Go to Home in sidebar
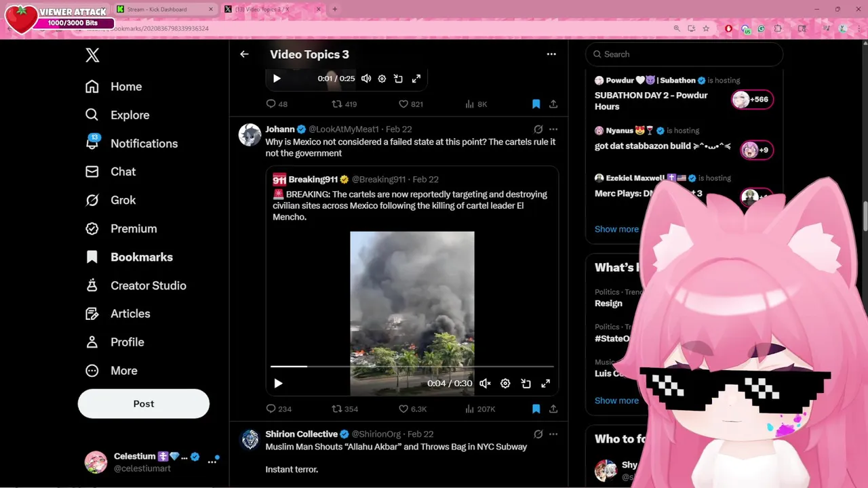The height and width of the screenshot is (488, 868). (x=113, y=87)
